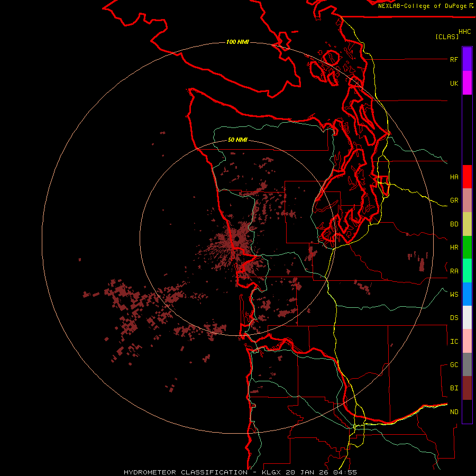Click the light pink IC swatch
This screenshot has height=476, width=476.
pos(467,341)
